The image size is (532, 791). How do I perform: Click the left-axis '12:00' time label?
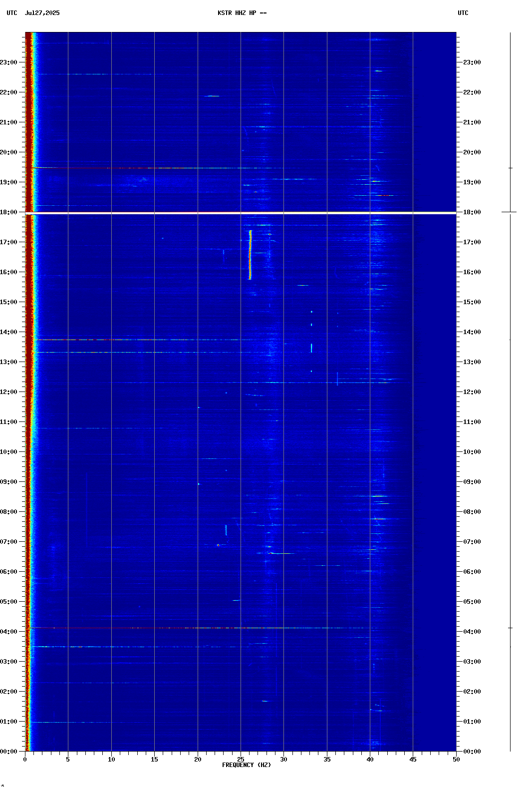tap(8, 392)
